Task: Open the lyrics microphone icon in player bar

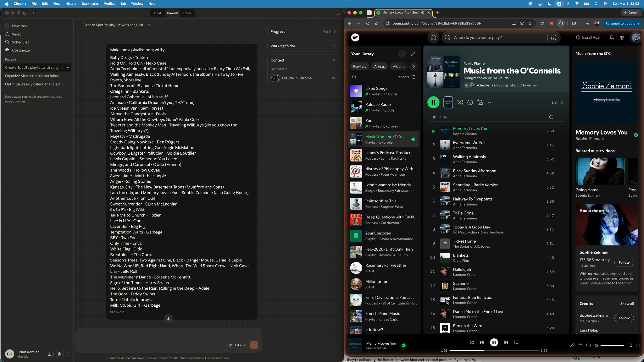Action: pyautogui.click(x=572, y=345)
